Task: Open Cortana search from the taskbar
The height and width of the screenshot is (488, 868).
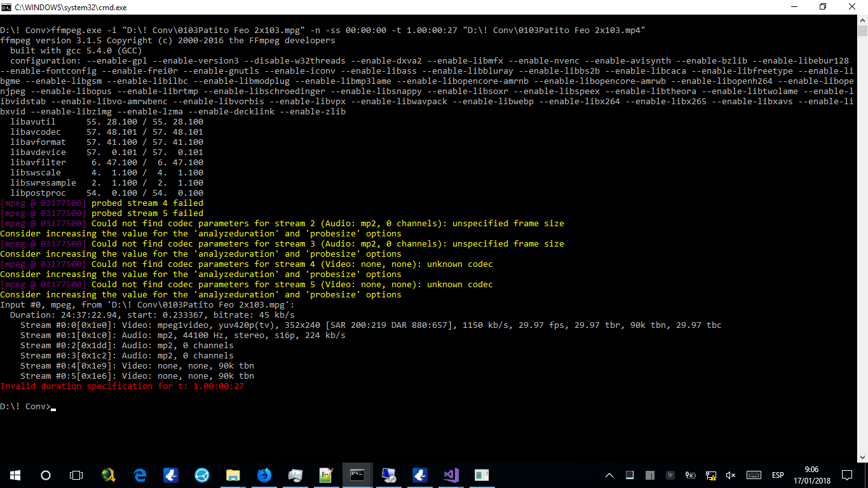Action: pos(44,475)
